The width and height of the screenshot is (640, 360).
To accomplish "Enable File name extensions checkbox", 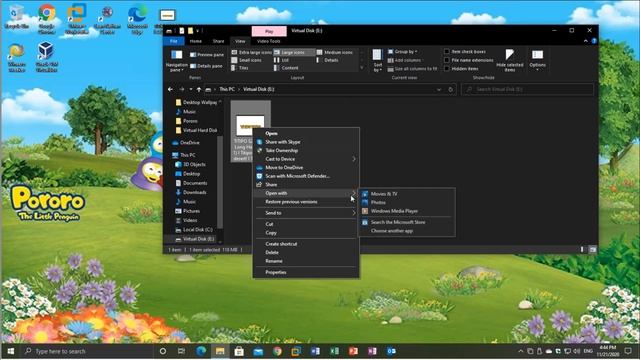I will (x=447, y=60).
